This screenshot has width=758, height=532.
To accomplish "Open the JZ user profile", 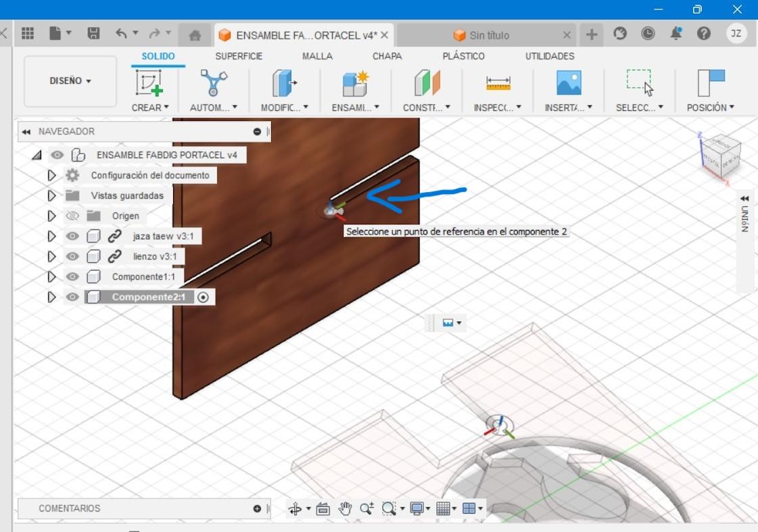I will (x=736, y=33).
